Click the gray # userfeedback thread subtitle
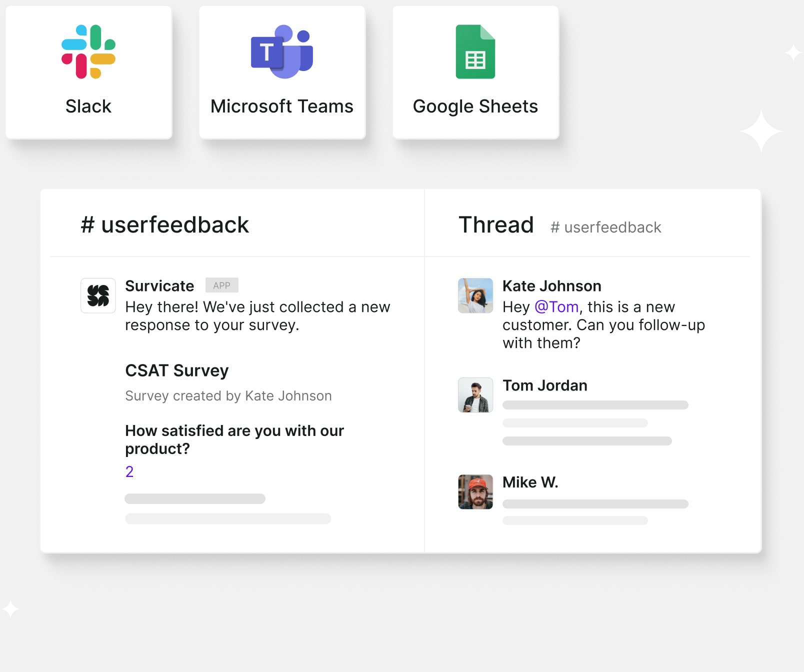This screenshot has width=804, height=672. tap(606, 227)
